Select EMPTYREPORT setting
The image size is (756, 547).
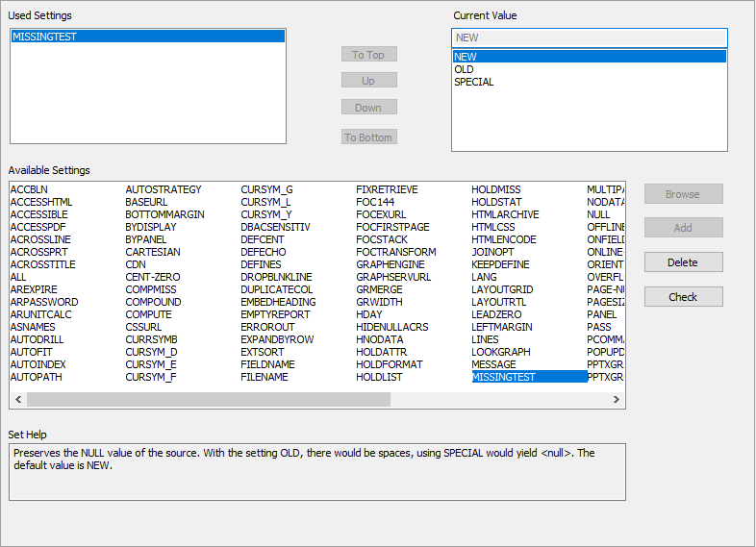[275, 314]
